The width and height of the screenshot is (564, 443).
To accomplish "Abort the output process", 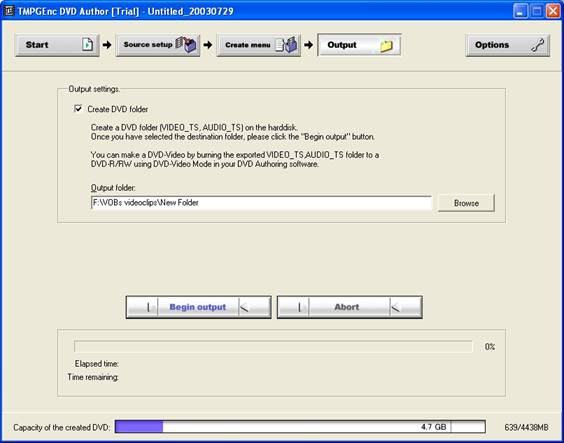I will (350, 307).
